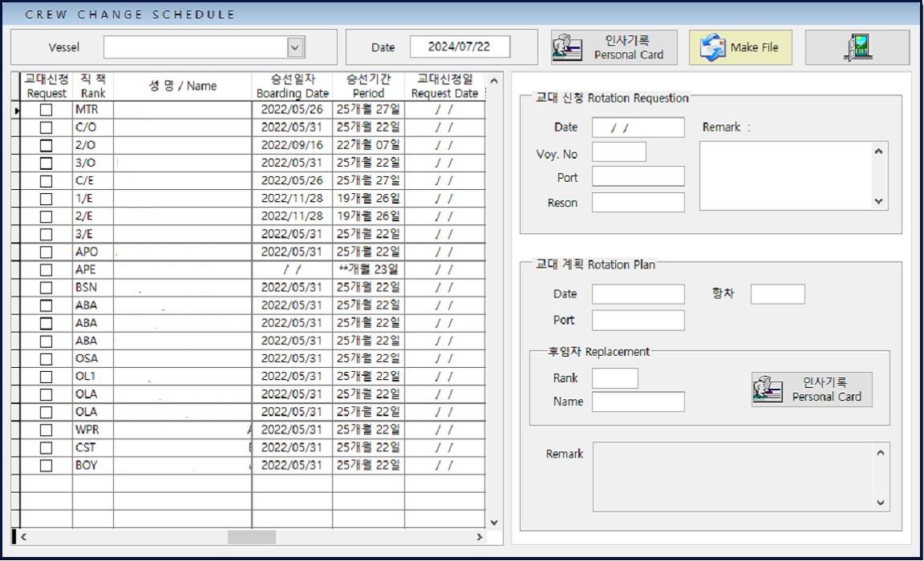
Task: Click up arrow of lower Remark scrollbar
Action: 881,453
